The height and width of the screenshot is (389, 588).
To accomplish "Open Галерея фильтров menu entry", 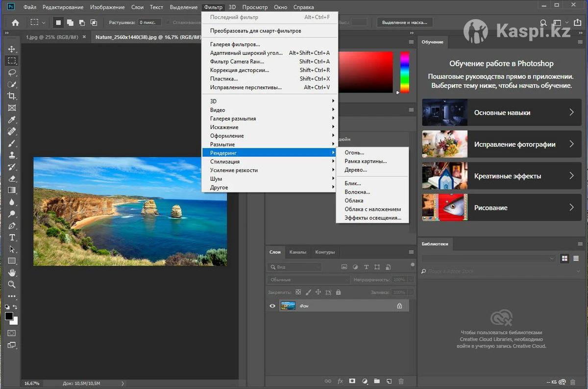I will [235, 44].
